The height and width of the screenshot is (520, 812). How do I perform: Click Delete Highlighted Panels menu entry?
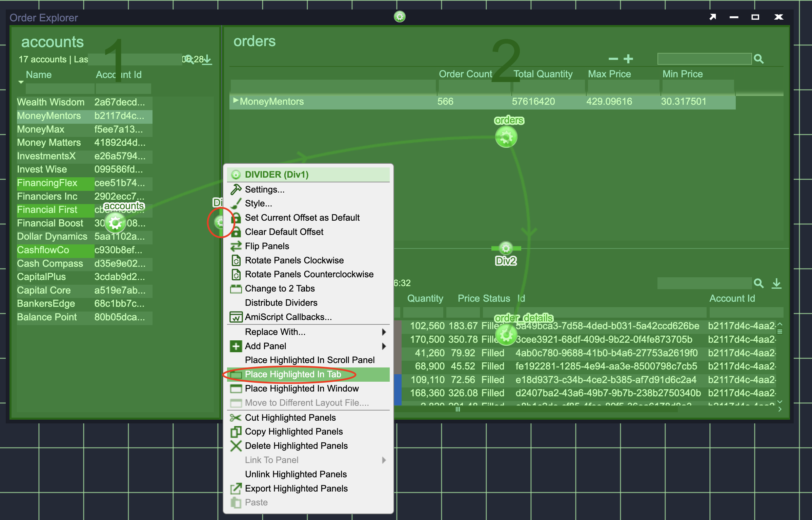(296, 445)
